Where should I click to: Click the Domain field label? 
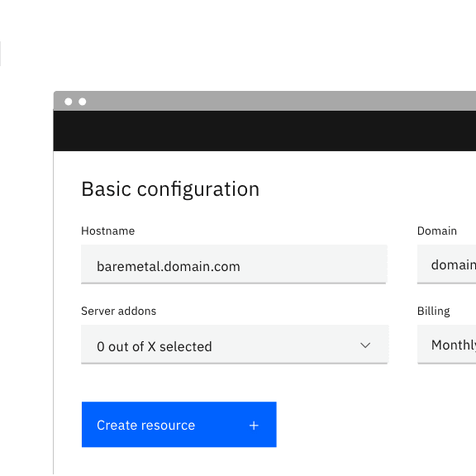point(437,231)
